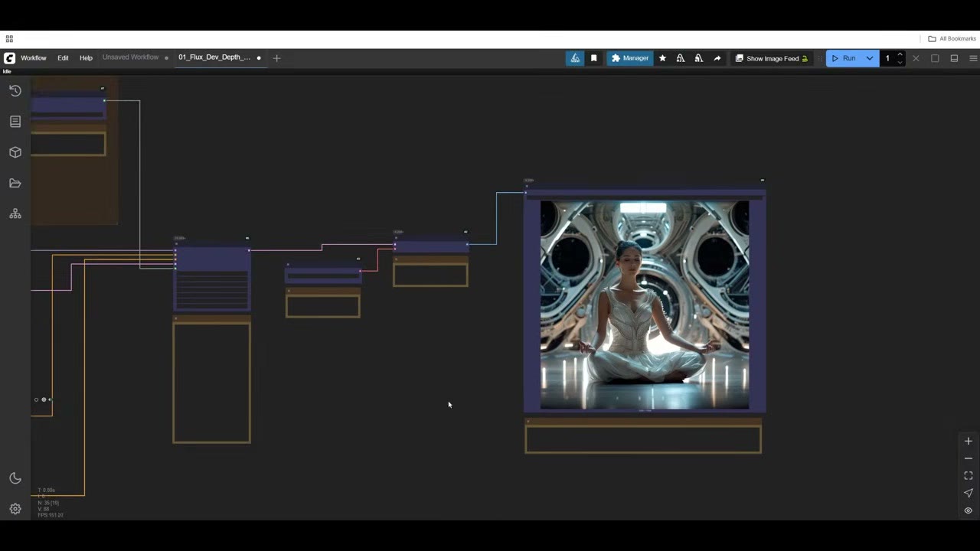The image size is (980, 551).
Task: Click the select mode arrow canvas icon
Action: 969,493
